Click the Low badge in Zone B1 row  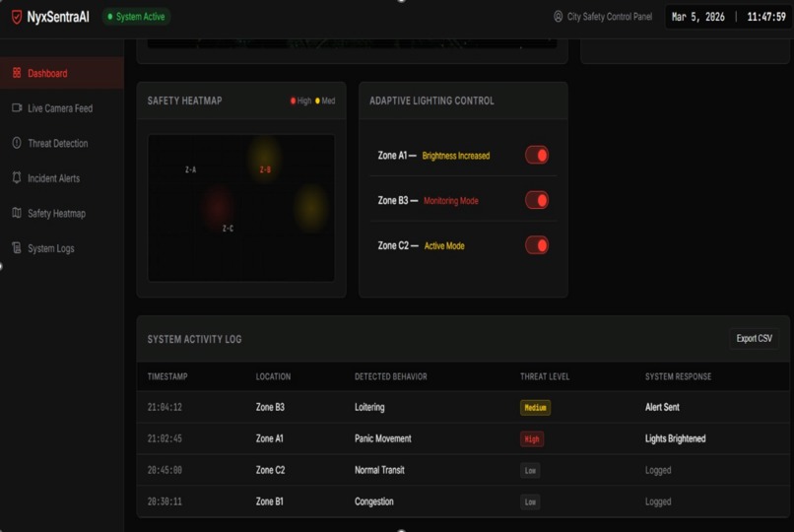(530, 501)
